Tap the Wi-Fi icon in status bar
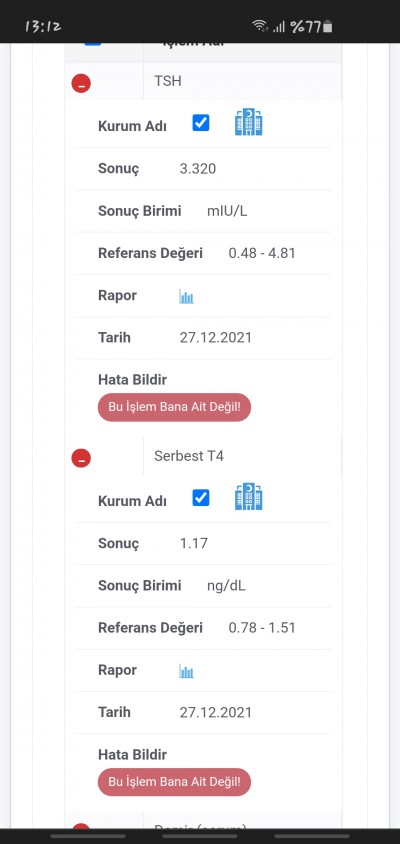Viewport: 400px width, 844px height. pyautogui.click(x=260, y=26)
